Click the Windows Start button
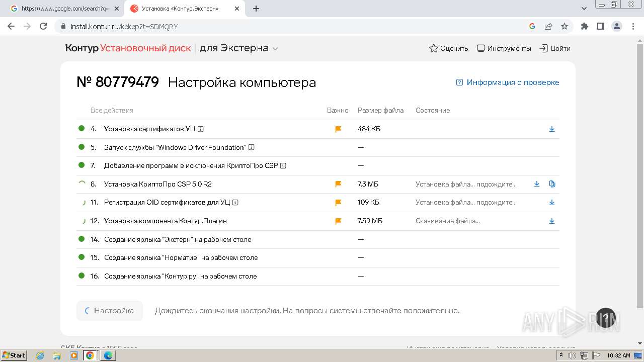 (x=14, y=355)
